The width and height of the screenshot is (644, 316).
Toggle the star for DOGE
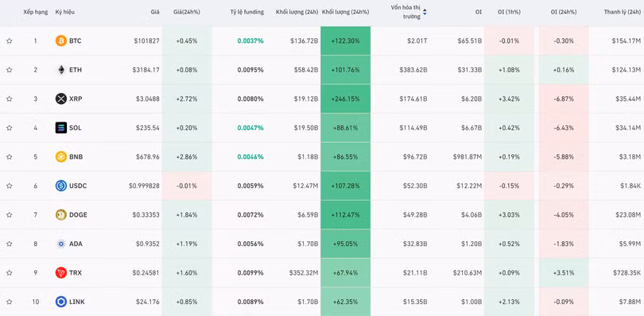(9, 214)
